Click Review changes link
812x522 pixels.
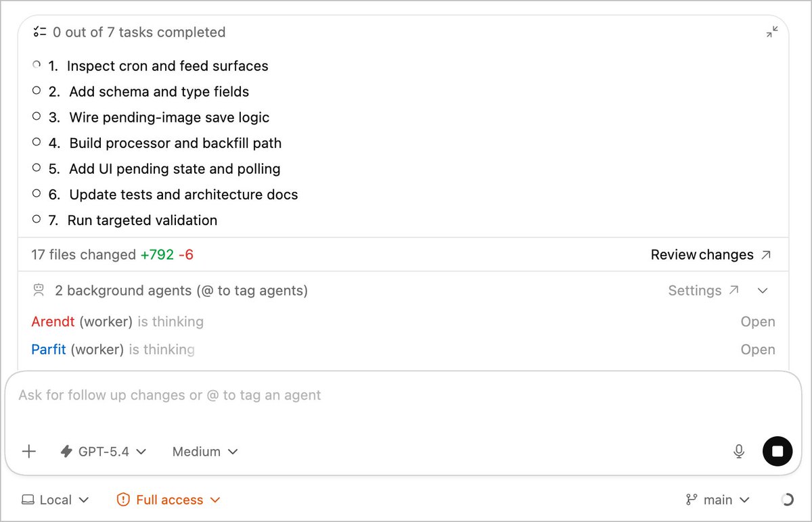click(710, 255)
